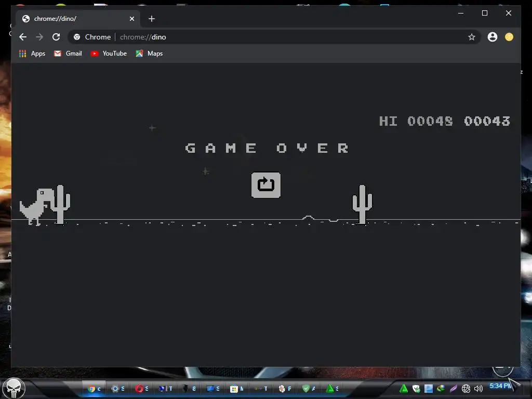Click the forward navigation arrow
The height and width of the screenshot is (399, 532).
click(39, 37)
